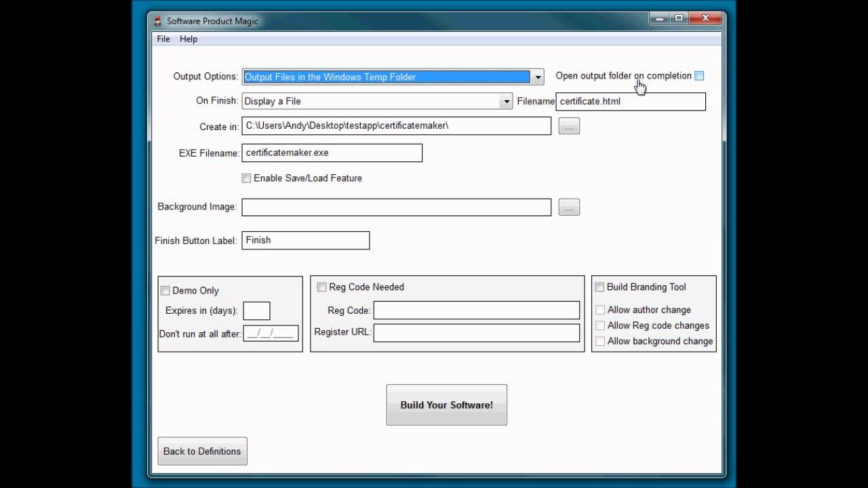The image size is (868, 488).
Task: Minimize the Software Product Magic window
Action: click(660, 18)
